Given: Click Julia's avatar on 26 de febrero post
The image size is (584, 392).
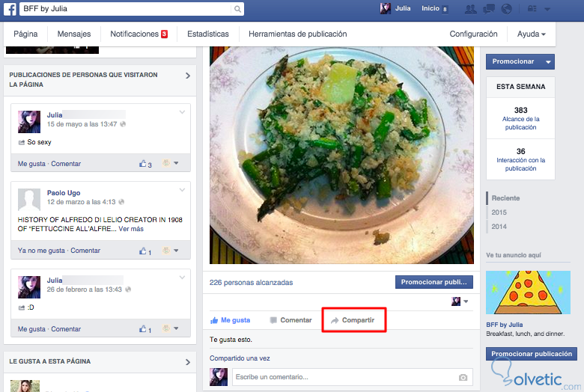Looking at the screenshot, I should tap(29, 287).
